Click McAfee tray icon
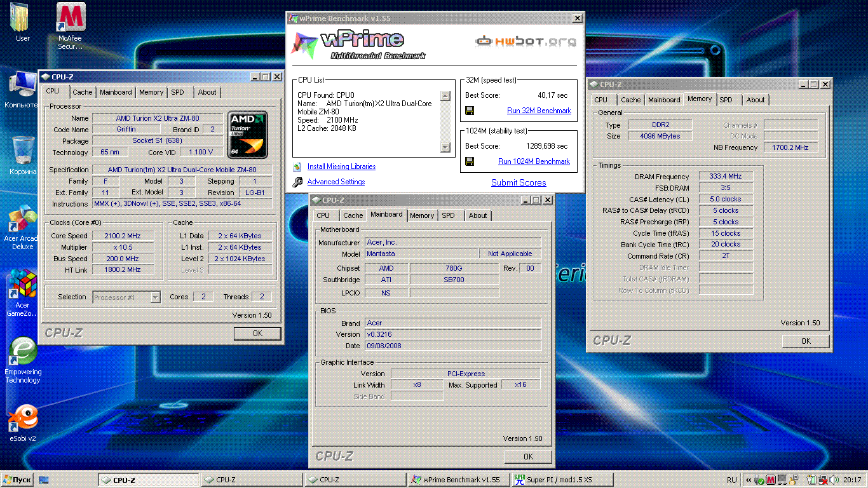The width and height of the screenshot is (868, 488). [x=771, y=480]
